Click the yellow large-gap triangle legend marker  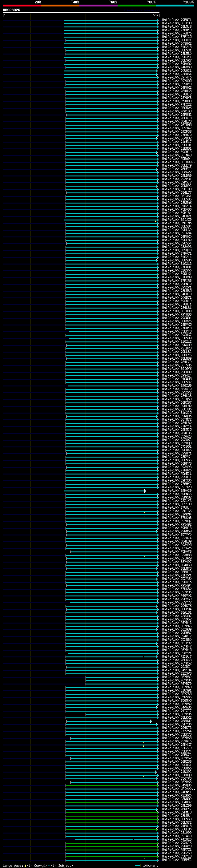point(25,865)
